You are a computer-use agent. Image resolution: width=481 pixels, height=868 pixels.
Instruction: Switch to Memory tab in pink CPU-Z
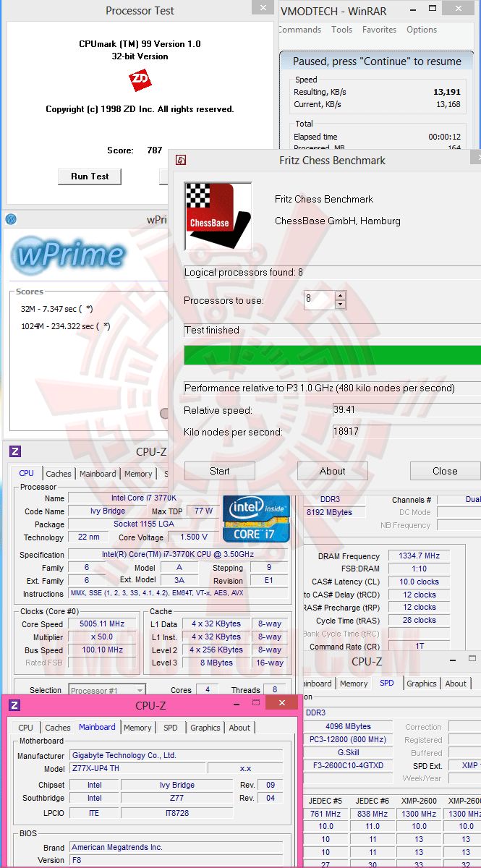pyautogui.click(x=137, y=728)
